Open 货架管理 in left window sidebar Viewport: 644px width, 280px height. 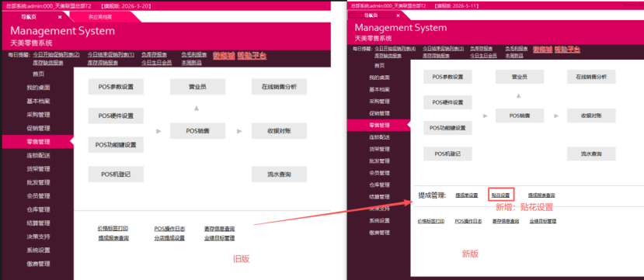(x=38, y=169)
